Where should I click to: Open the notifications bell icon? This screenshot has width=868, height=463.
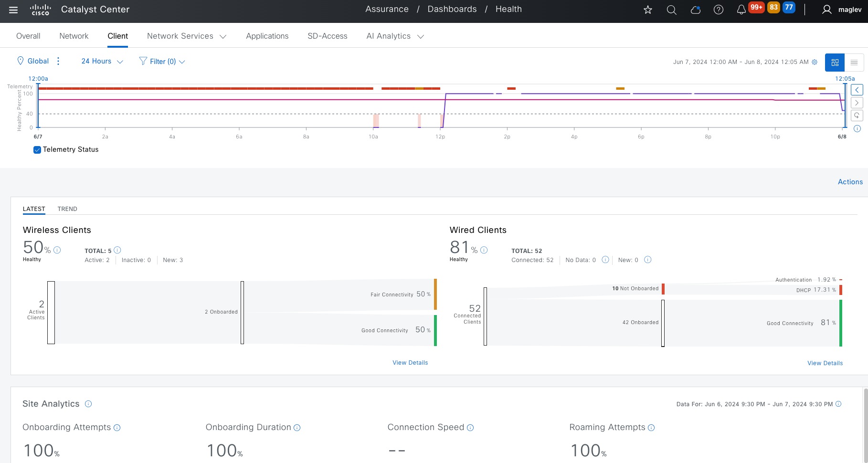click(x=741, y=10)
